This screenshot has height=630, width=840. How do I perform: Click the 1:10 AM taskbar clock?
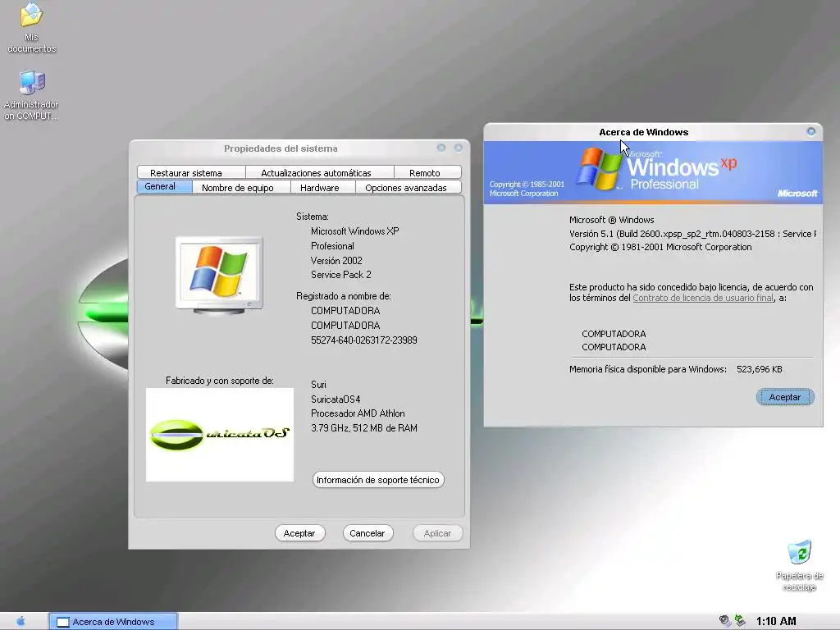[x=776, y=621]
